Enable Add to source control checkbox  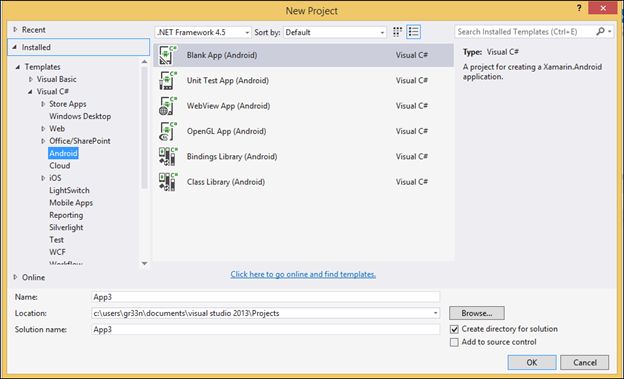coord(454,342)
